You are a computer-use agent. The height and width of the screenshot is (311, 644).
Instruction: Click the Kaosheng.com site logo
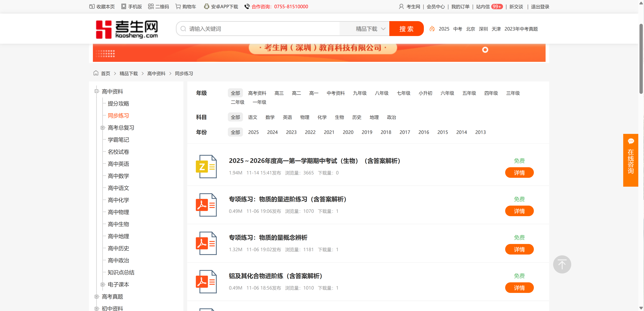(127, 29)
